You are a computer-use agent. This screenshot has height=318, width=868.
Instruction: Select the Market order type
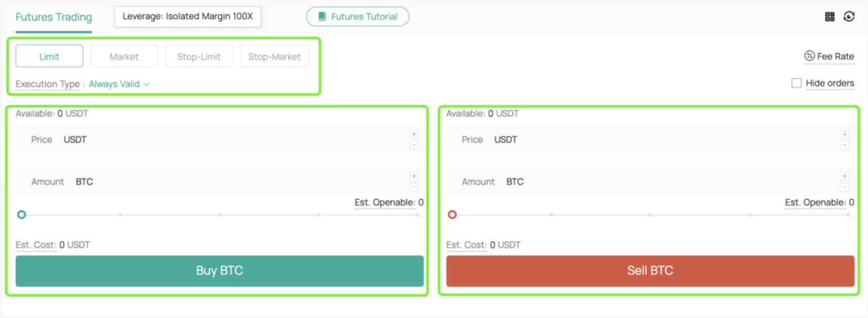[124, 56]
